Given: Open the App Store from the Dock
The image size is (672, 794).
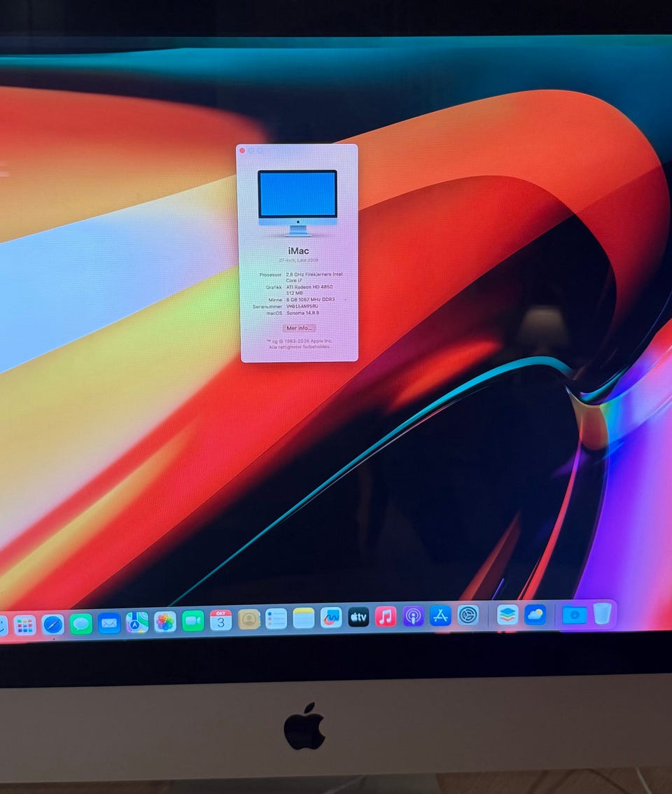Looking at the screenshot, I should (x=440, y=615).
